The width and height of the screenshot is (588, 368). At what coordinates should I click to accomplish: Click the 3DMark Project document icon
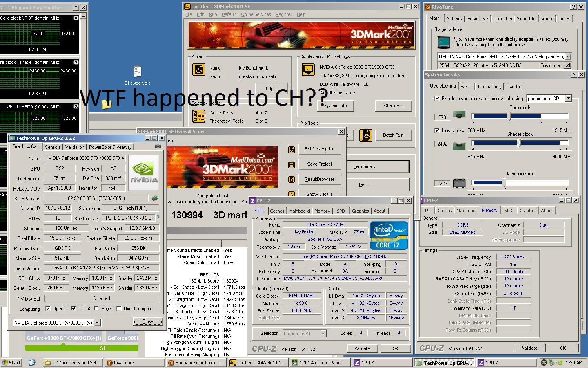point(199,69)
